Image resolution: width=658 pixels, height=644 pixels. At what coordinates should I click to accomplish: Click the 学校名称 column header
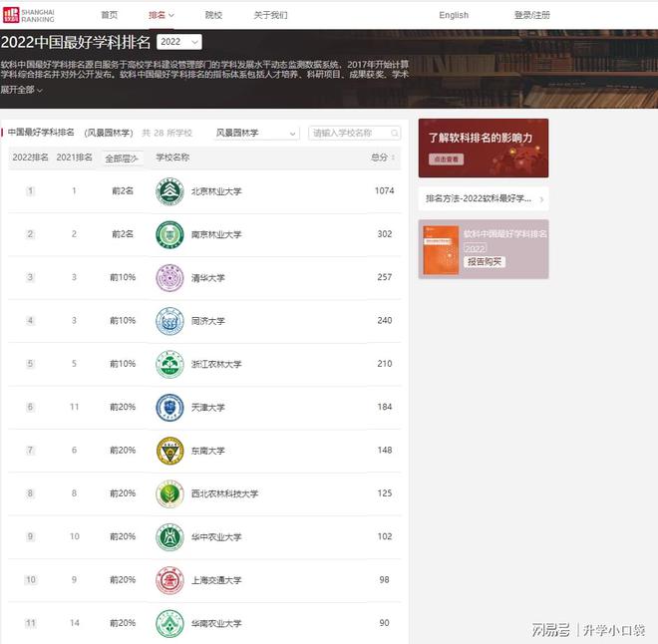pos(172,158)
